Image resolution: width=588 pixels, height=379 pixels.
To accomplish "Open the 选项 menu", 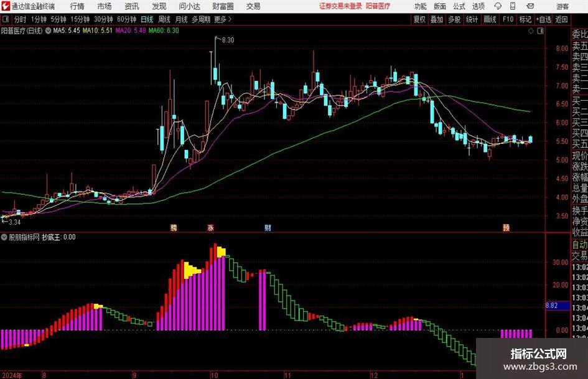I will [x=478, y=6].
